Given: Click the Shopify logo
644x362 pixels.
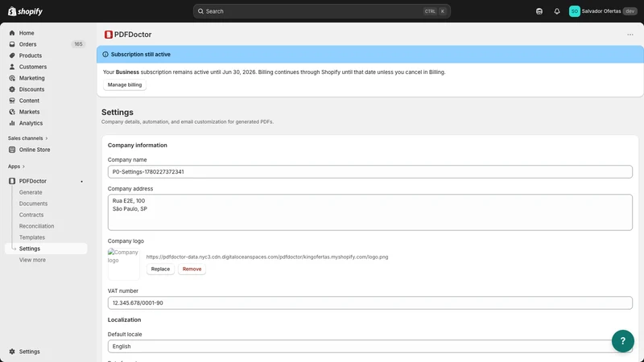Looking at the screenshot, I should coord(25,11).
